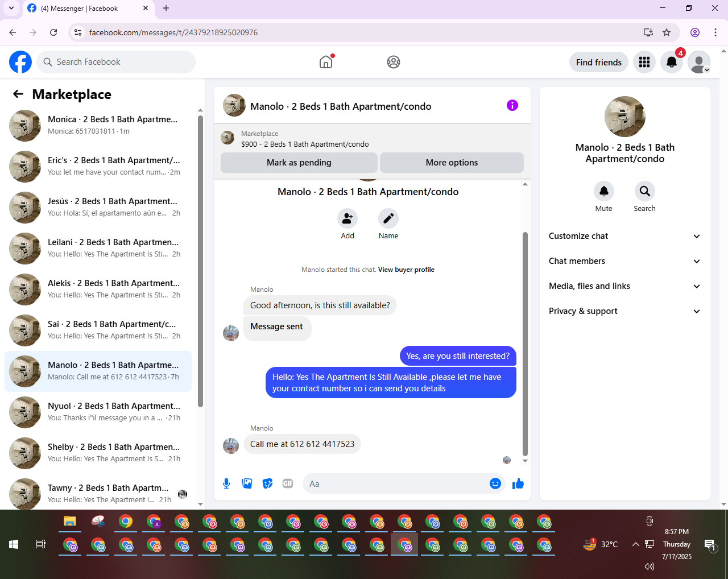Open the Eric's conversation
Viewport: 728px width, 579px height.
(x=98, y=167)
